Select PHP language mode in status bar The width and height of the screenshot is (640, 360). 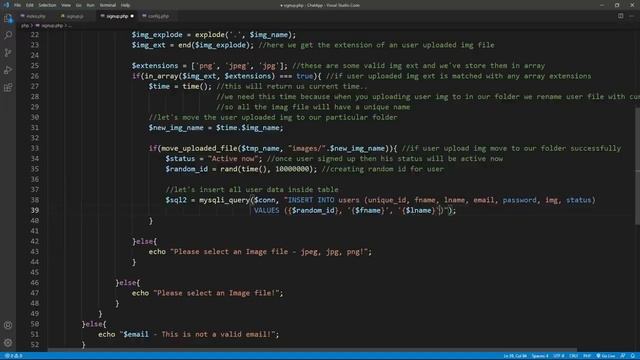tap(587, 356)
